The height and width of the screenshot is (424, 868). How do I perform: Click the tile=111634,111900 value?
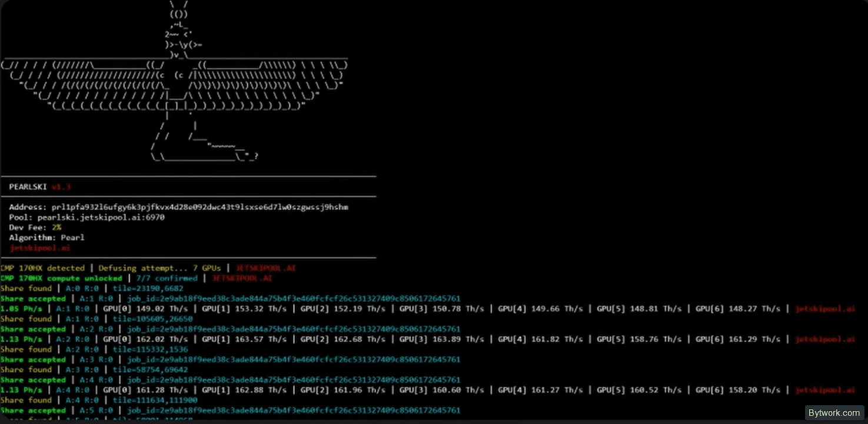(155, 400)
